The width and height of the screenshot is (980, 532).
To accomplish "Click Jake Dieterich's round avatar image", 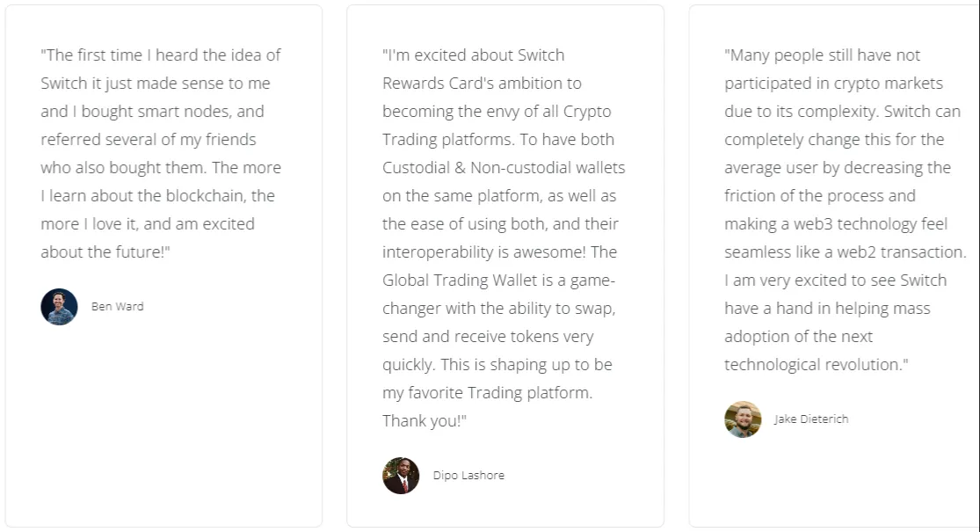I will [743, 419].
